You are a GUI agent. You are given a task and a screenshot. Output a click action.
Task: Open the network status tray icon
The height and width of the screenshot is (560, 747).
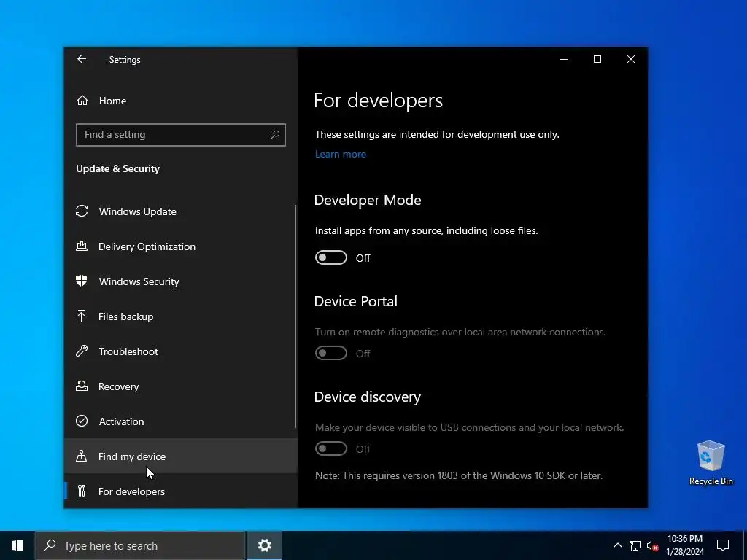(635, 545)
